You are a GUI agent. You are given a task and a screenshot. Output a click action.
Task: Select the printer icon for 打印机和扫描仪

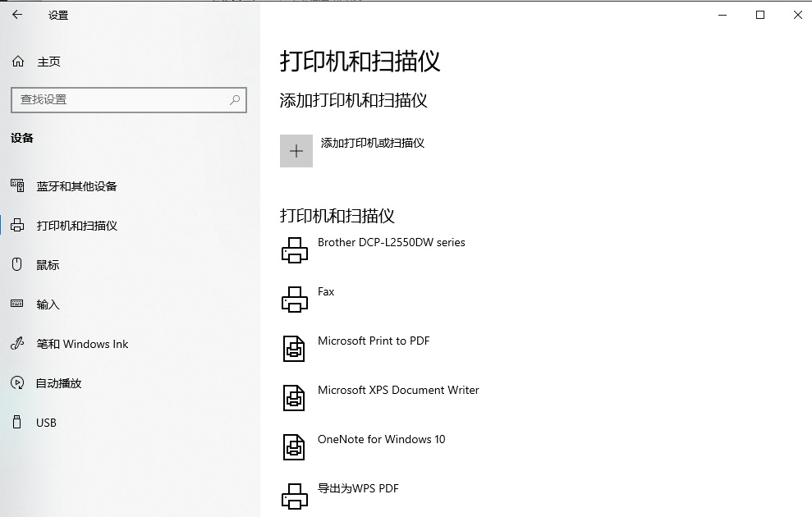pos(17,225)
